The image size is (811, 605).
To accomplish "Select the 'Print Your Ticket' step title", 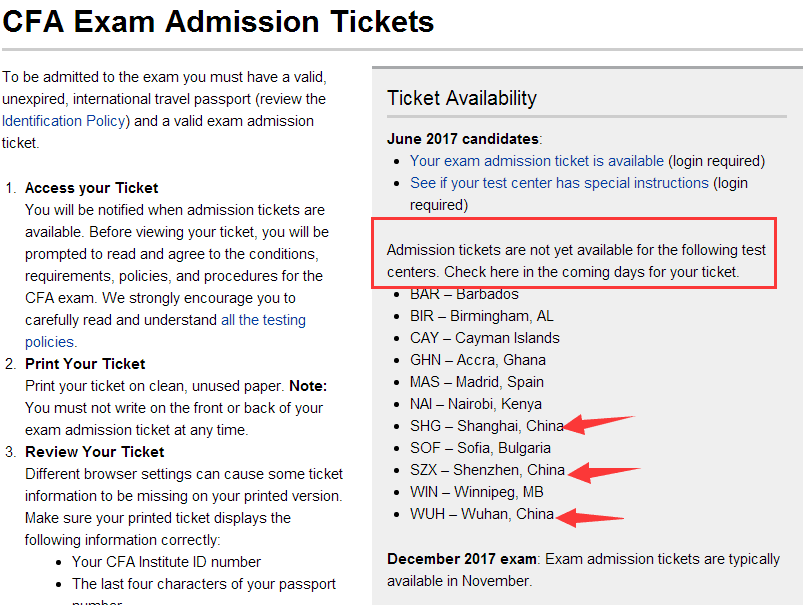I will [85, 364].
